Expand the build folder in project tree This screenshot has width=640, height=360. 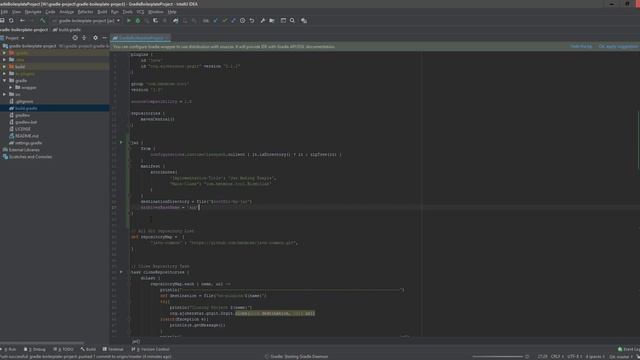[4, 67]
